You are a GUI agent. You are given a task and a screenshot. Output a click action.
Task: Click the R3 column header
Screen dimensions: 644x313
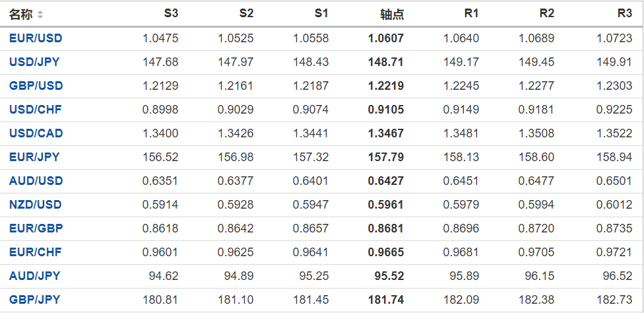tap(624, 14)
